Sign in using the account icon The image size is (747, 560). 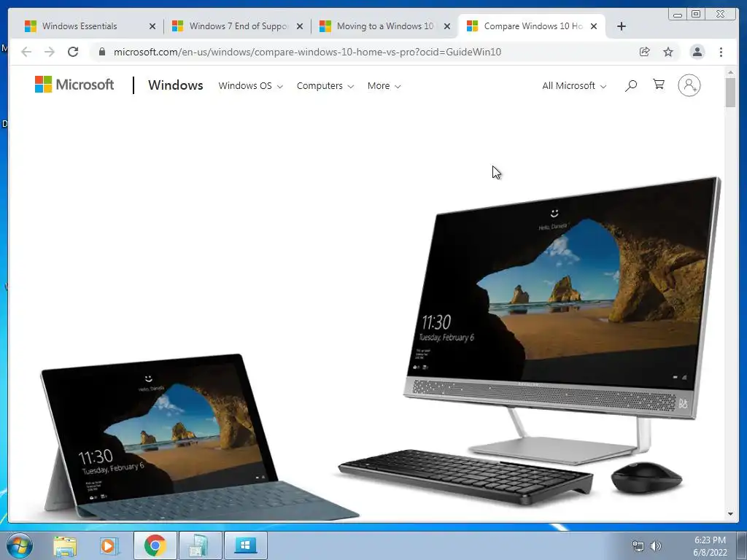(689, 86)
